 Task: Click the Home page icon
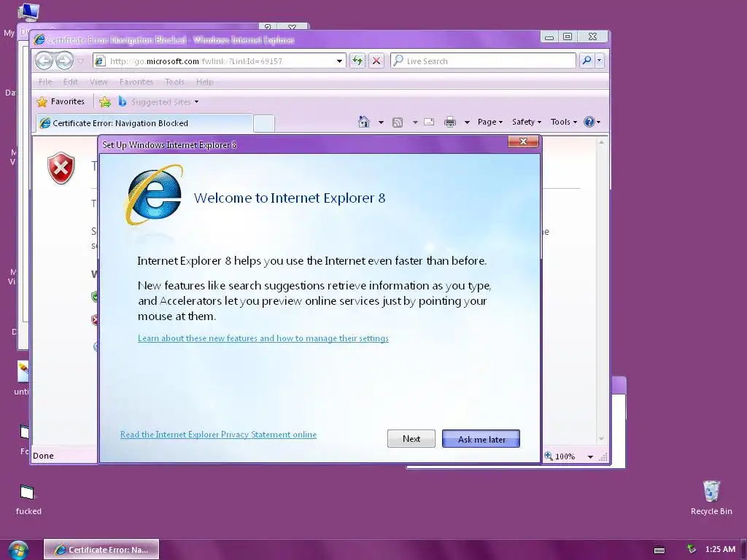click(364, 122)
